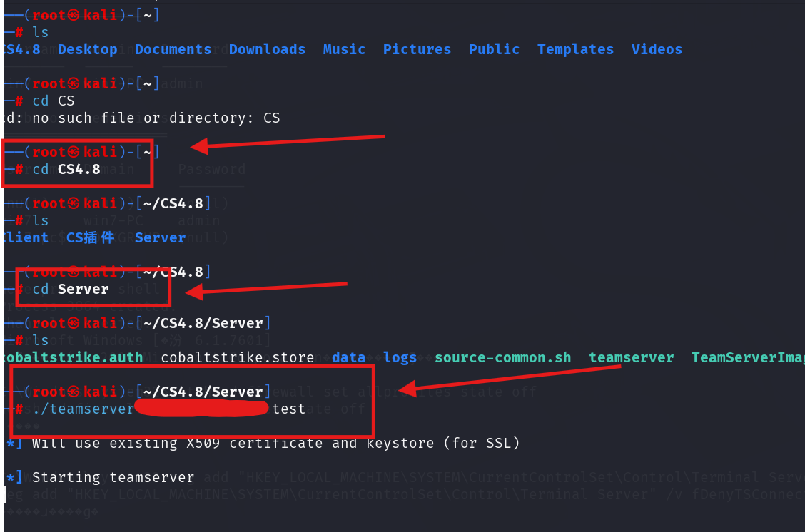Click the Downloads directory name

tap(267, 49)
